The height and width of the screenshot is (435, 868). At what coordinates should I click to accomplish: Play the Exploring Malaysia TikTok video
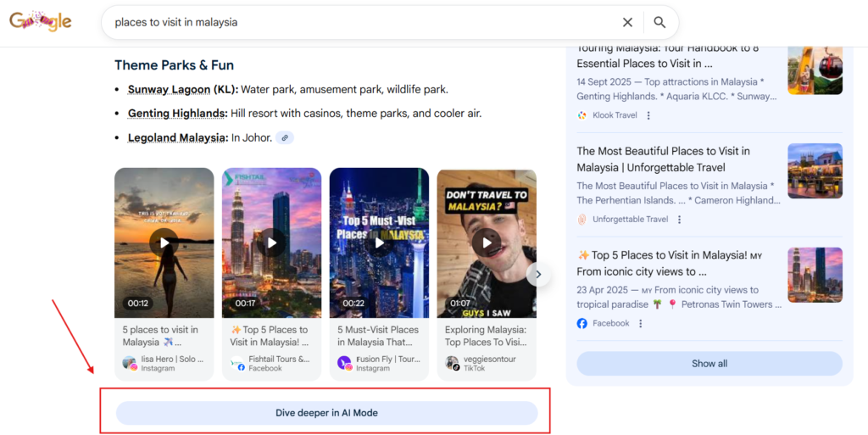pos(487,243)
